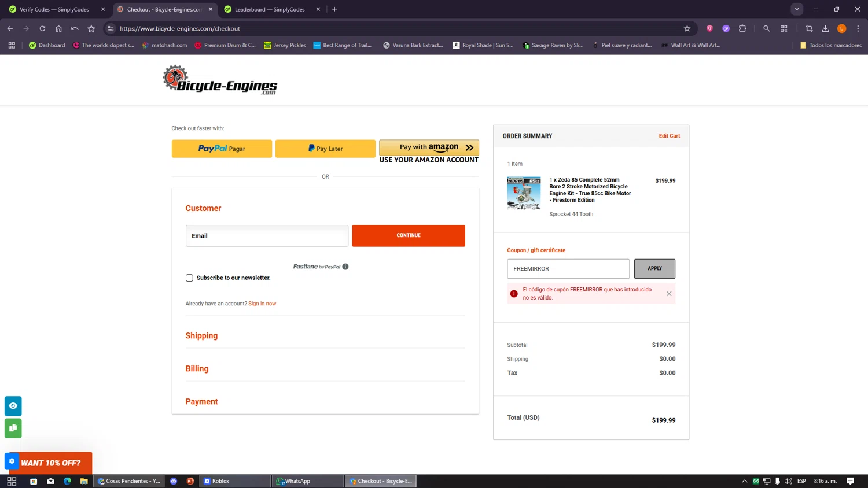
Task: Focus the Email input field
Action: 267,236
